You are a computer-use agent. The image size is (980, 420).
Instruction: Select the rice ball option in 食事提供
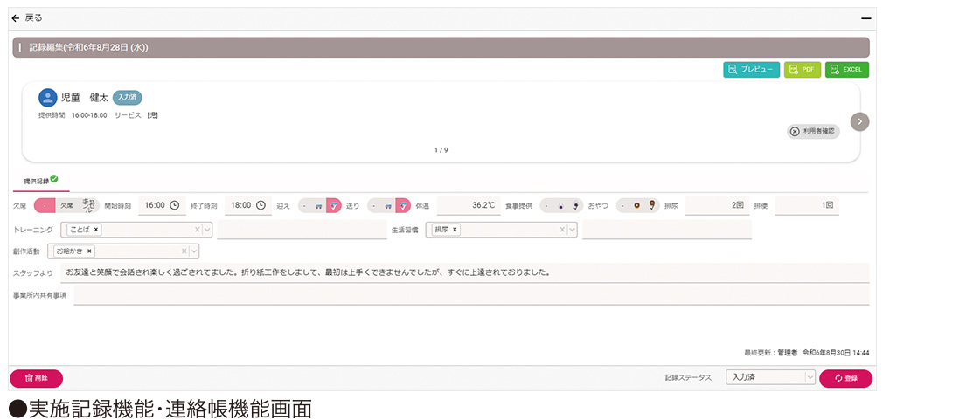pyautogui.click(x=560, y=205)
